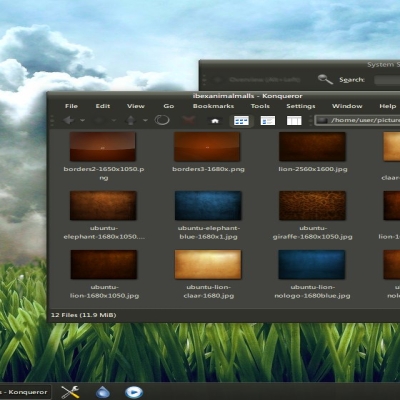Open the Help menu

[x=388, y=106]
